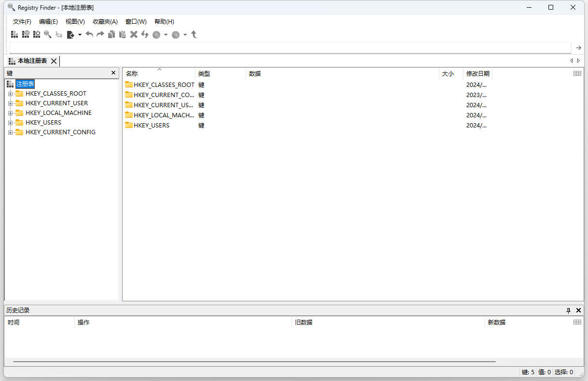This screenshot has width=588, height=381.
Task: Click the 时间 history column header
Action: 40,322
